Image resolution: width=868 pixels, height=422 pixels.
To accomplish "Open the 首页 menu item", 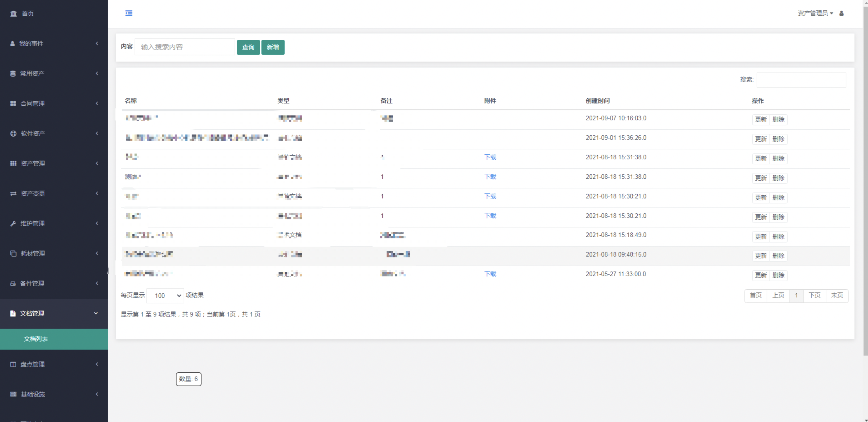I will (54, 14).
